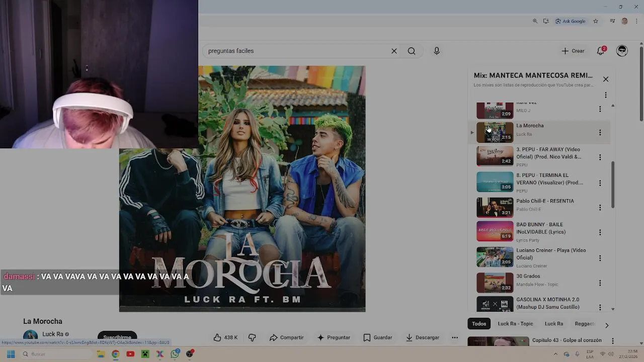Open OBS Studio from the taskbar
The height and width of the screenshot is (362, 644).
[190, 354]
